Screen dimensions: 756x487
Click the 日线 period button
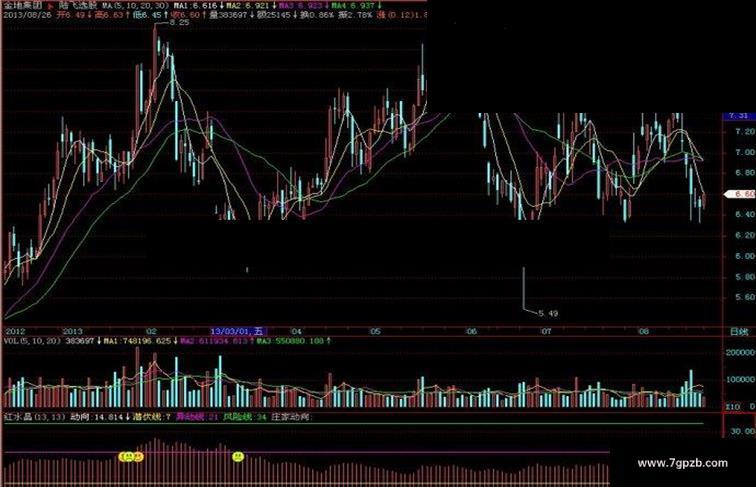[739, 332]
